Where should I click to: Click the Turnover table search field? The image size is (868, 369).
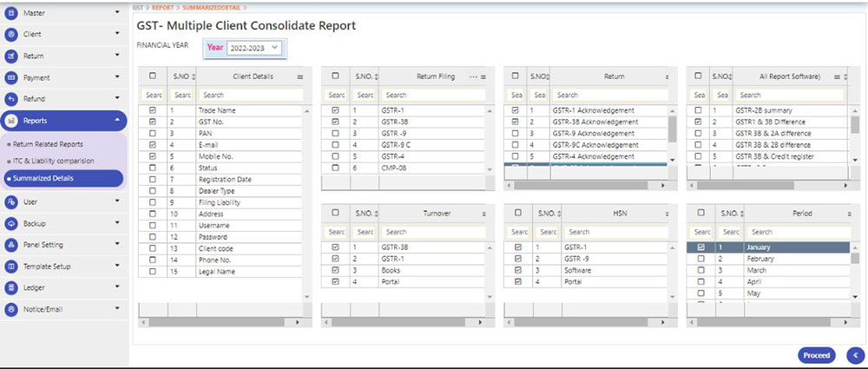(430, 232)
